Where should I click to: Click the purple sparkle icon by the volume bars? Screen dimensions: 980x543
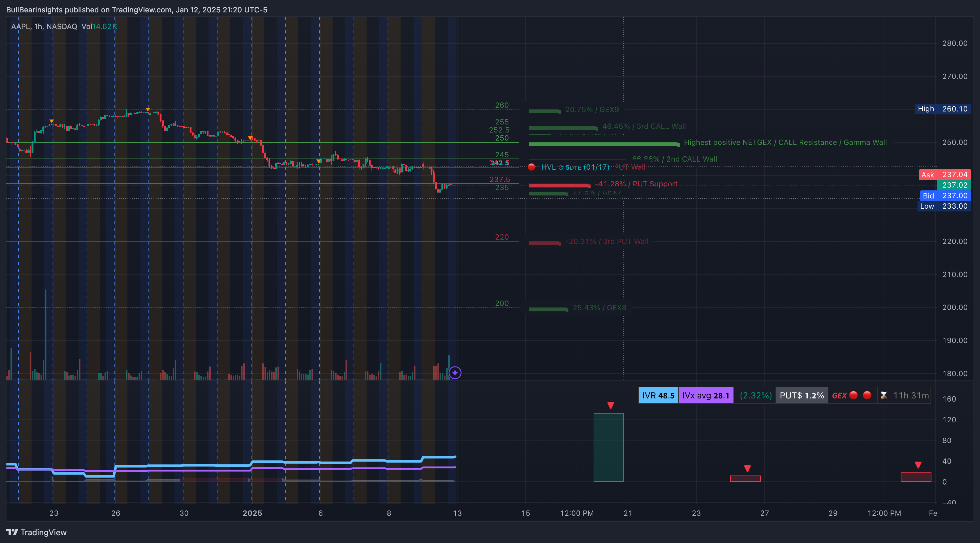(455, 372)
